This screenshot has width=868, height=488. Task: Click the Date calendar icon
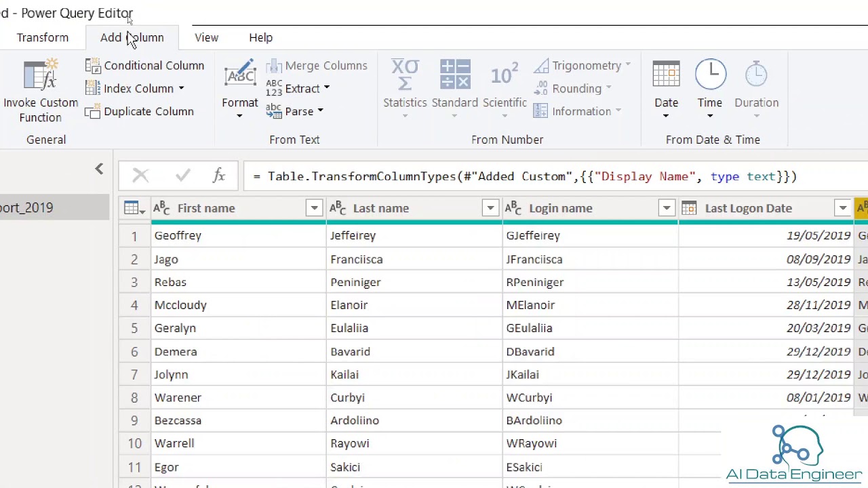tap(666, 75)
